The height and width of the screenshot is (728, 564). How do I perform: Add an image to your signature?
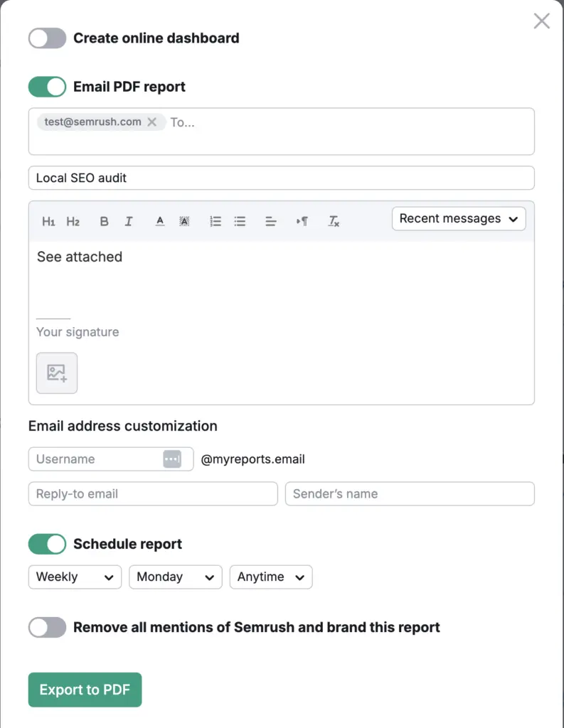[57, 373]
